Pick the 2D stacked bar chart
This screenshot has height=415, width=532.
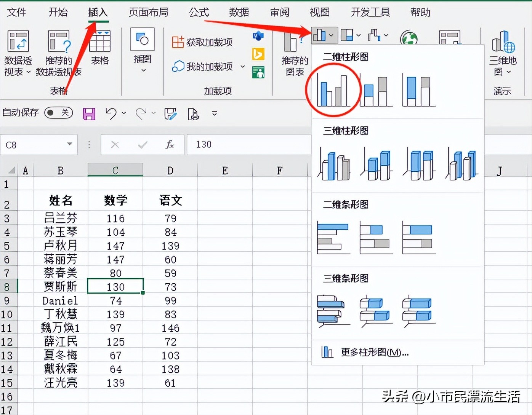[x=376, y=238]
